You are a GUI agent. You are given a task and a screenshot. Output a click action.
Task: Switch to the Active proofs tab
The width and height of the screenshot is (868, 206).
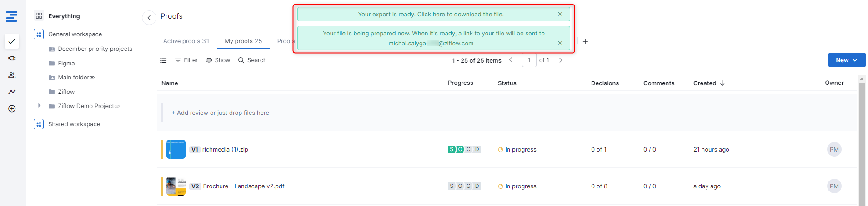(186, 41)
